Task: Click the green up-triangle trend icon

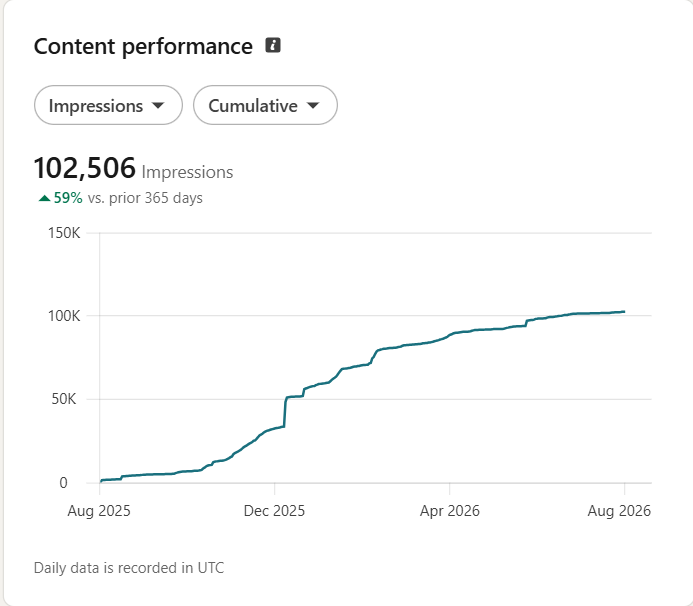Action: (44, 198)
